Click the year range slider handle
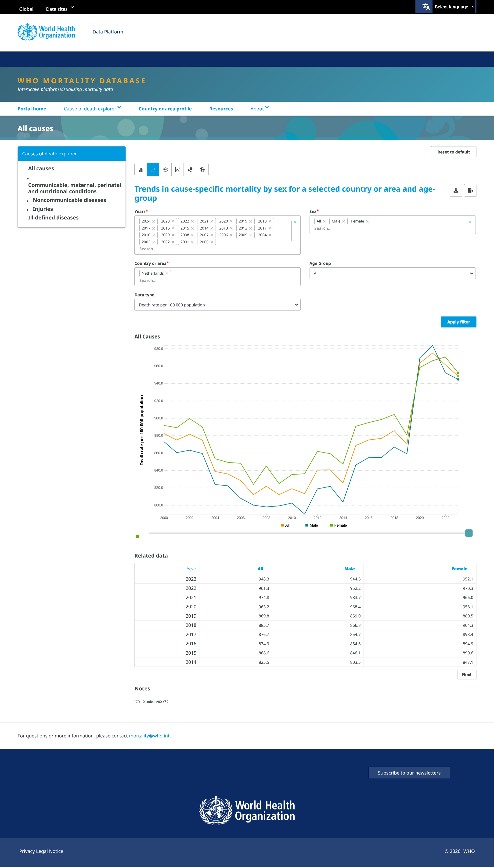 point(469,533)
